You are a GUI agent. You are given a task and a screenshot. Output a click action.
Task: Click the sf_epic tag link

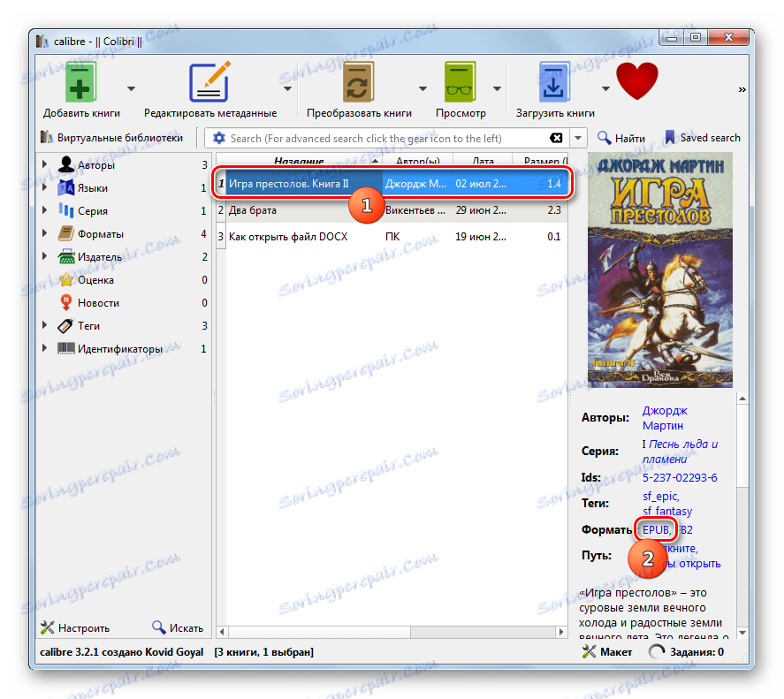click(660, 496)
